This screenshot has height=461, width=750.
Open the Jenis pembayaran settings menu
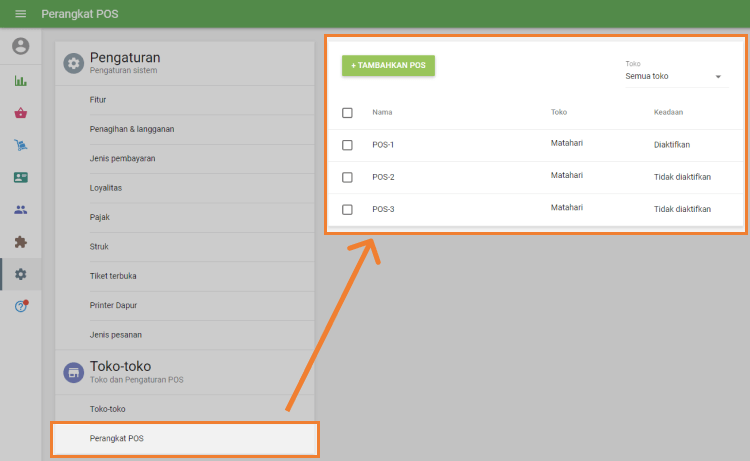(x=122, y=158)
